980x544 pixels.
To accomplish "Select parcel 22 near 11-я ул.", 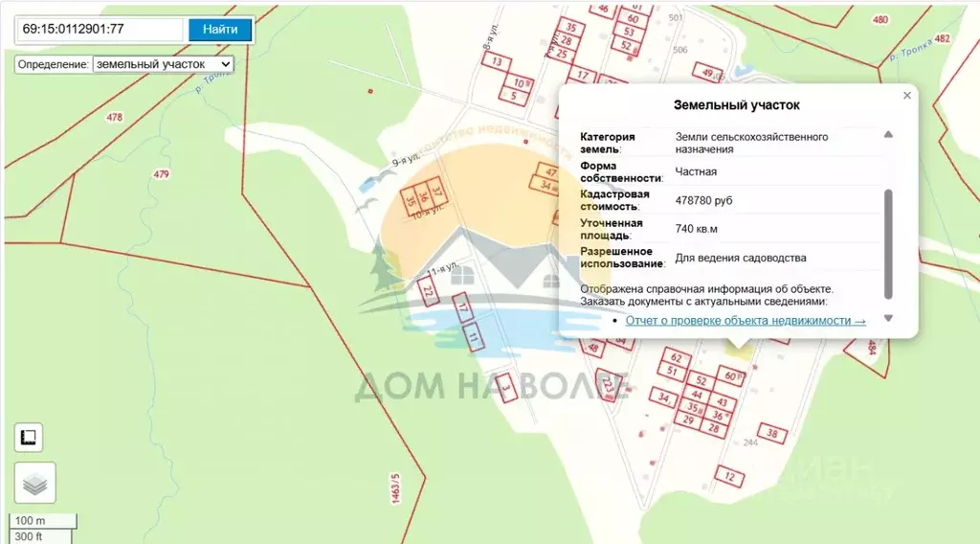I will [428, 291].
